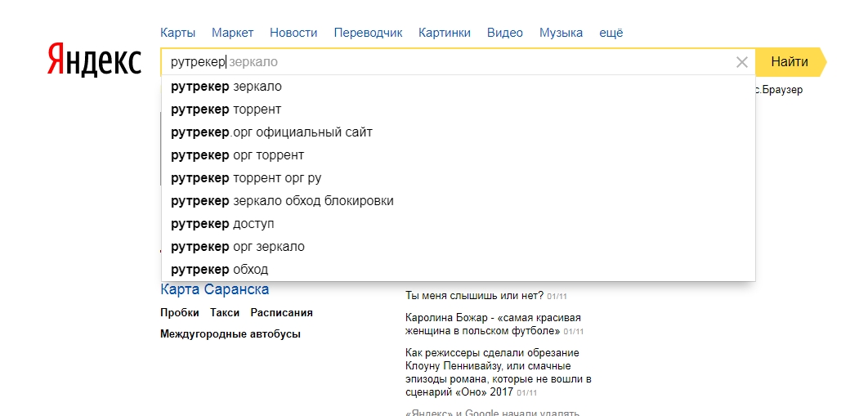
Task: Open the Музыка tab
Action: coord(561,33)
